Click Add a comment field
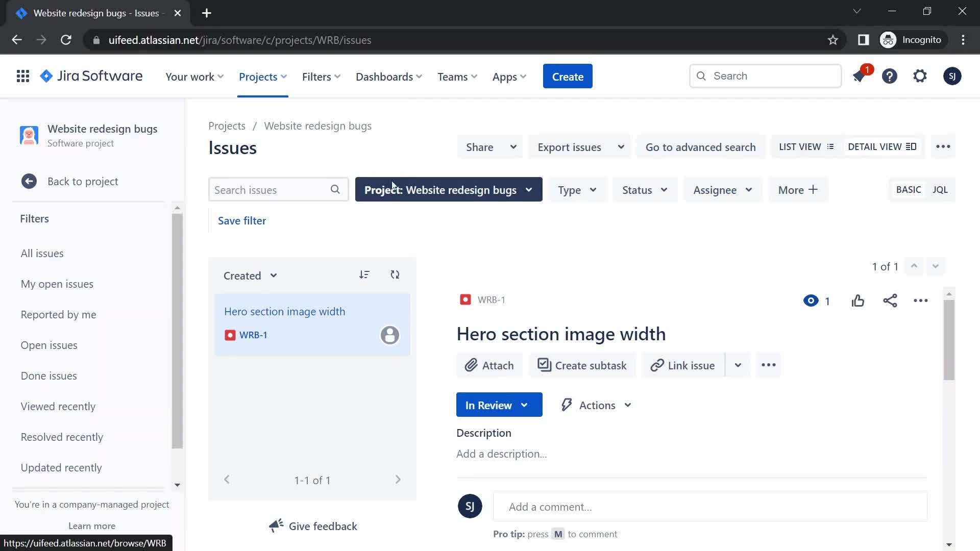The width and height of the screenshot is (980, 551). (709, 507)
